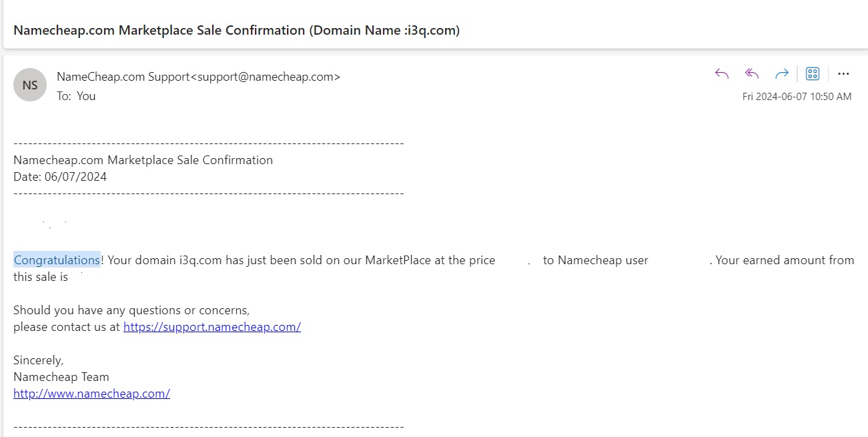Screen dimensions: 868x437
Task: Reply to the Namecheap support email
Action: (x=721, y=73)
